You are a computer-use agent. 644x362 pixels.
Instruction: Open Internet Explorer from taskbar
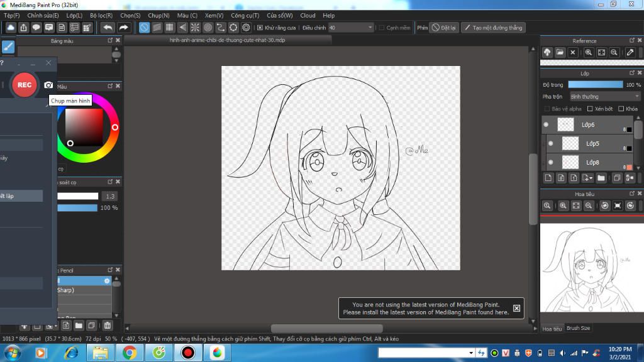point(71,353)
